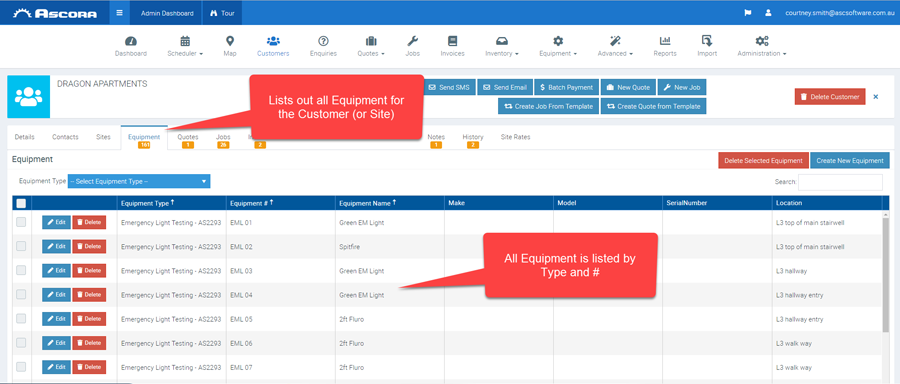Viewport: 900px width, 384px height.
Task: Sort by Equipment # column
Action: [281, 203]
